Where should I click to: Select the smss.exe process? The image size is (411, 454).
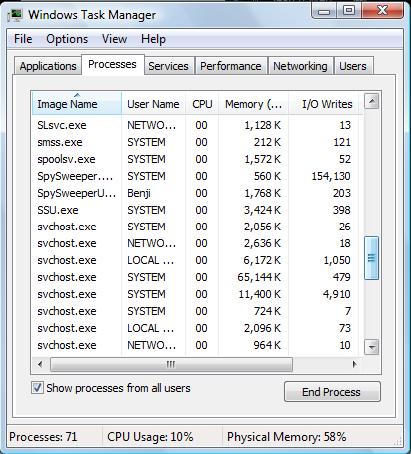(195, 142)
